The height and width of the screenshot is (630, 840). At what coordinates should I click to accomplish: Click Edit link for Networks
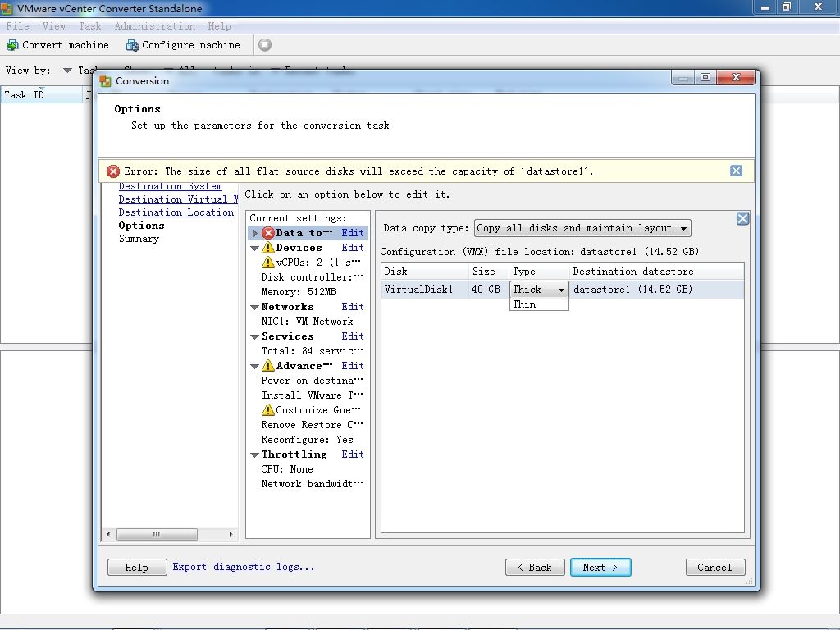point(353,307)
